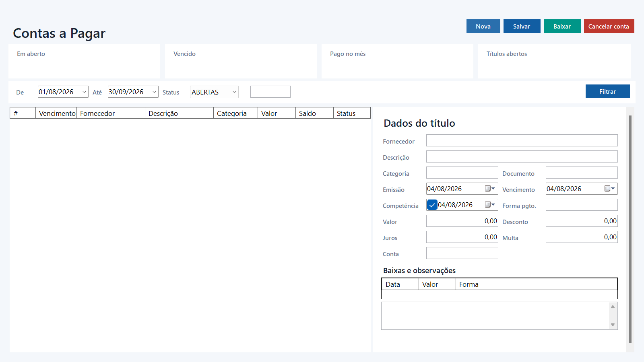This screenshot has height=362, width=644.
Task: Click the Emissão date text 04/08/2026
Action: point(444,189)
